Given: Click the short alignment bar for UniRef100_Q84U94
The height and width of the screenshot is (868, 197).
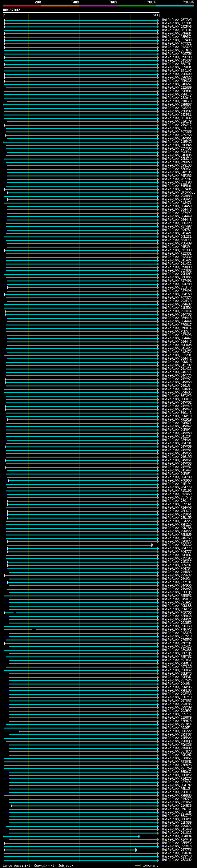Looking at the screenshot, I should [x=72, y=836].
